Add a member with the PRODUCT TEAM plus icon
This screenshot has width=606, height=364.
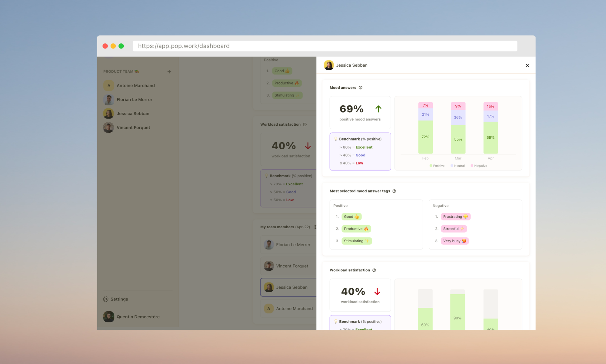point(169,71)
